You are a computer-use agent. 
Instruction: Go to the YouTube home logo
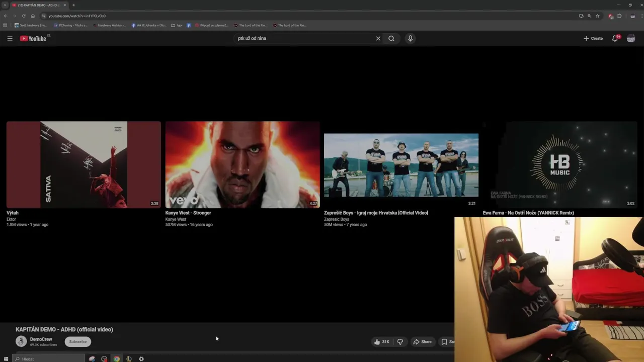pyautogui.click(x=33, y=38)
